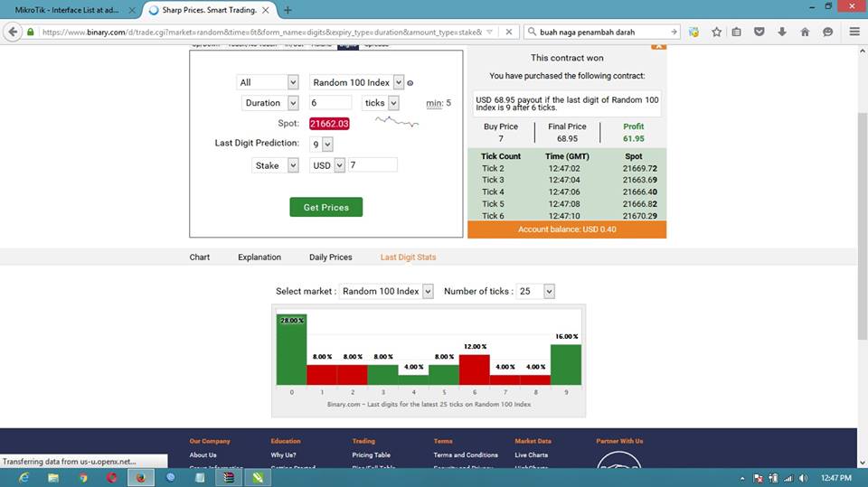Click the Profit value 61.95
Viewport: 868px width, 487px height.
[x=633, y=138]
